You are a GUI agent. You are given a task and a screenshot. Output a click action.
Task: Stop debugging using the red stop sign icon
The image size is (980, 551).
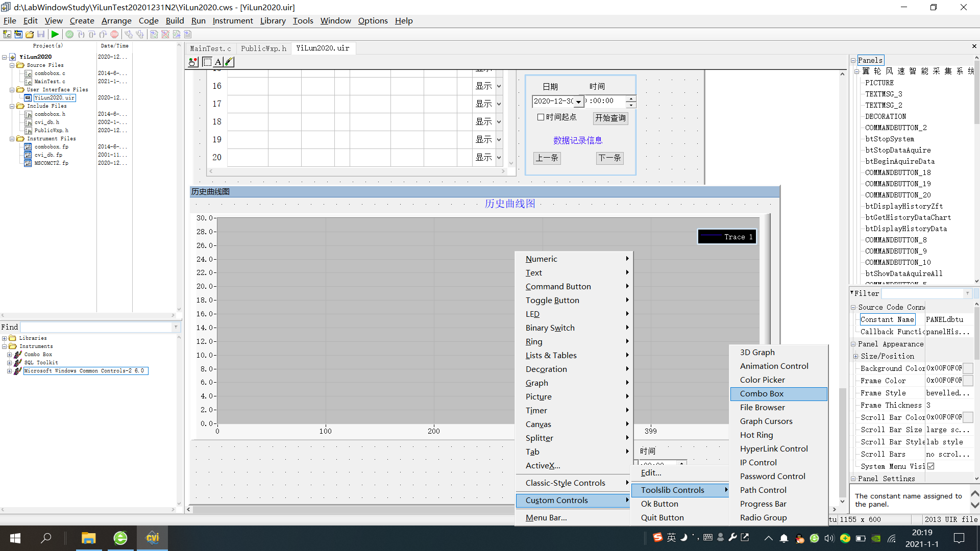click(x=114, y=34)
